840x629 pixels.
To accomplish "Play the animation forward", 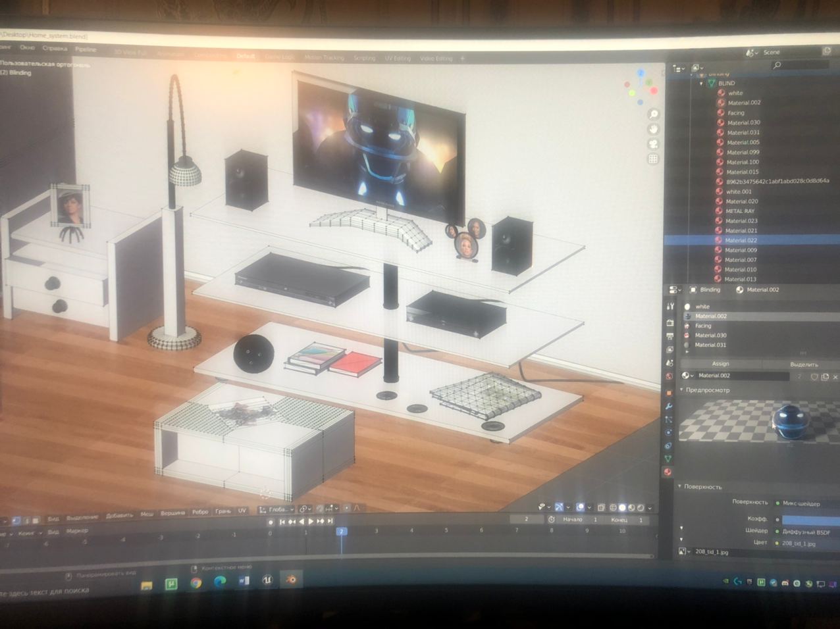I will coord(311,521).
